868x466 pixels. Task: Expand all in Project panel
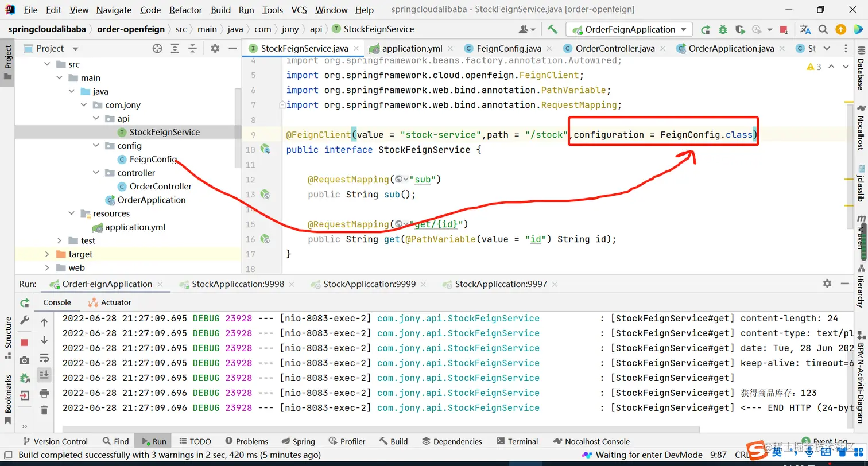click(175, 49)
